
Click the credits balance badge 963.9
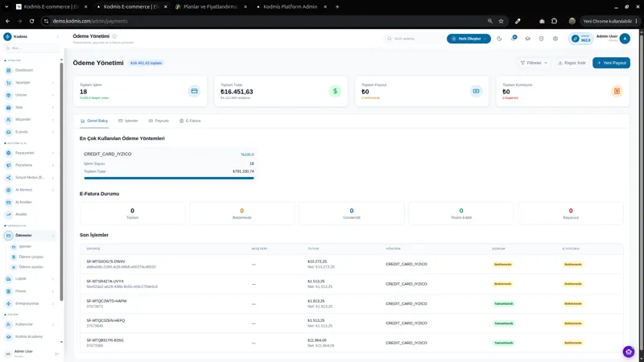(x=581, y=39)
